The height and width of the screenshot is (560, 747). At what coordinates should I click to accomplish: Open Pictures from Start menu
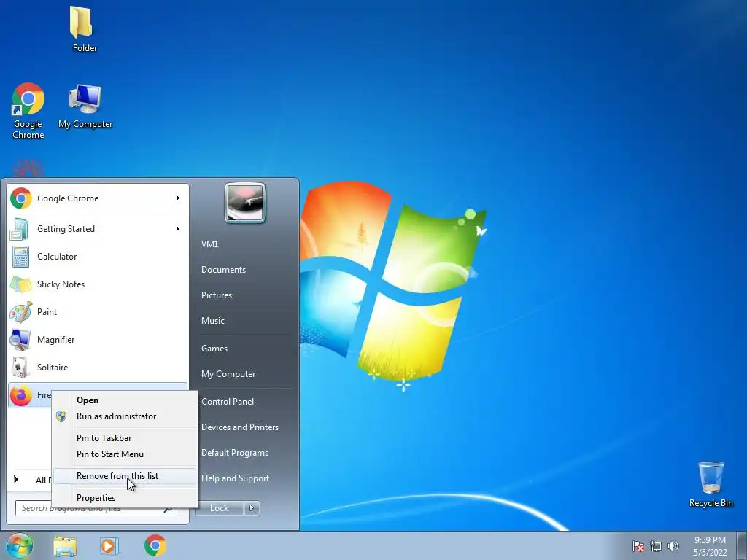[216, 295]
